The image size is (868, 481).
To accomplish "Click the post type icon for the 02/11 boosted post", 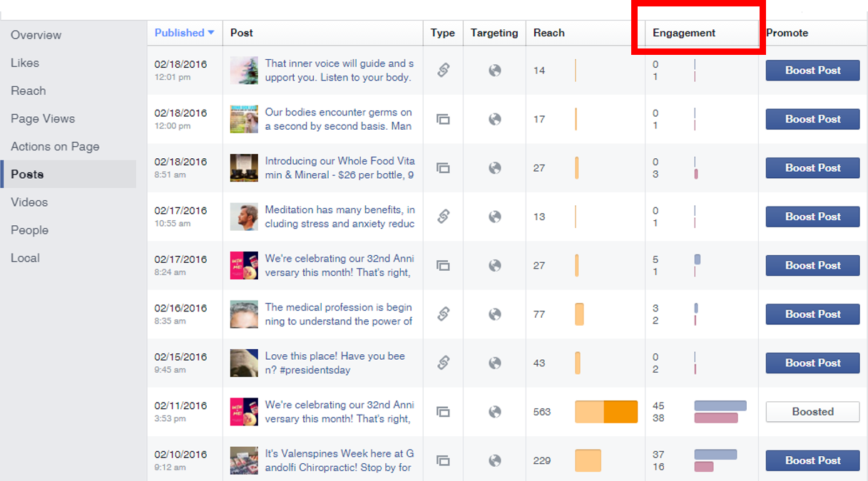I will tap(443, 412).
